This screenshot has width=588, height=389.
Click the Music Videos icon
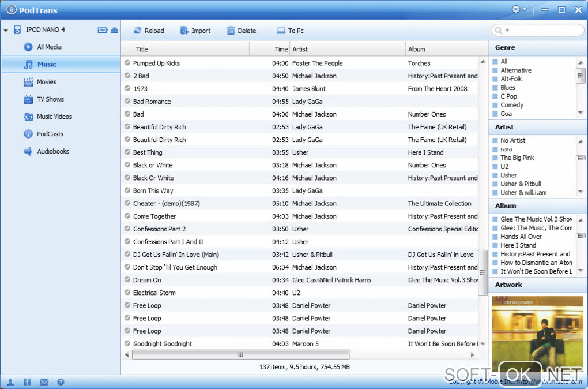(x=28, y=117)
